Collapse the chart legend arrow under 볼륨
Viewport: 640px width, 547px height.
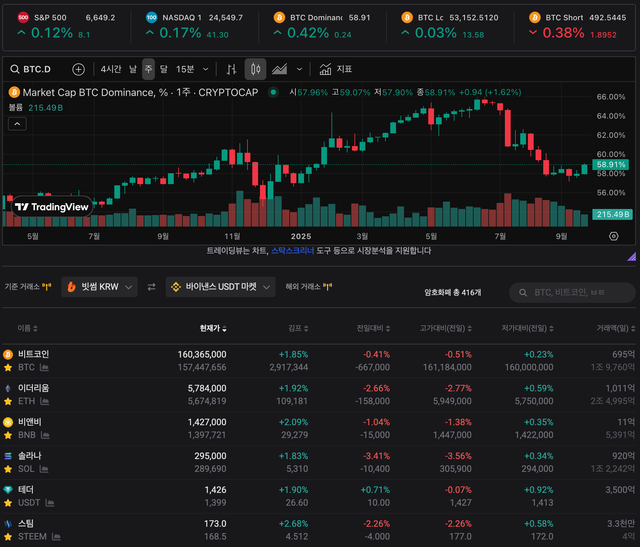coord(17,124)
